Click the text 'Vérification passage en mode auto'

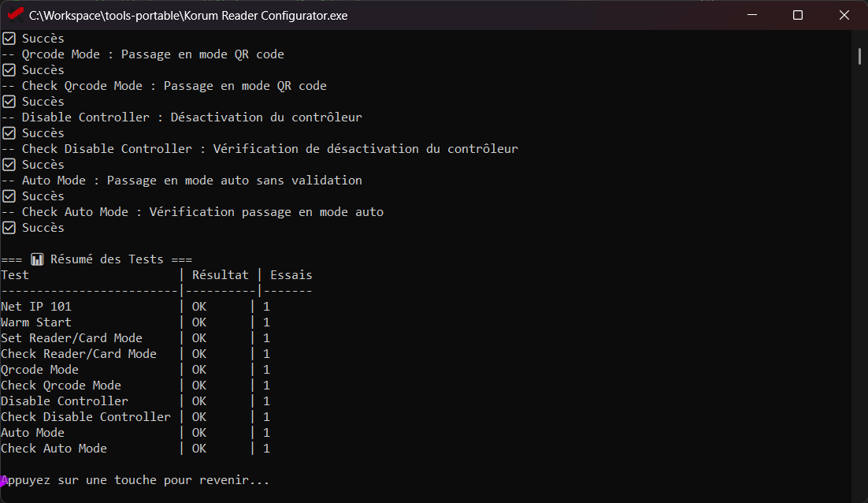click(x=266, y=212)
